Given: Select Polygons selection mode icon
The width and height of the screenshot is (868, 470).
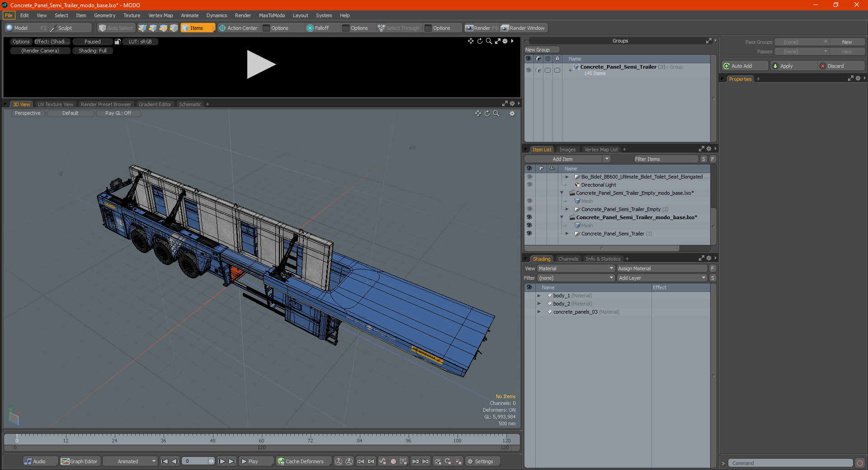Looking at the screenshot, I should click(163, 28).
